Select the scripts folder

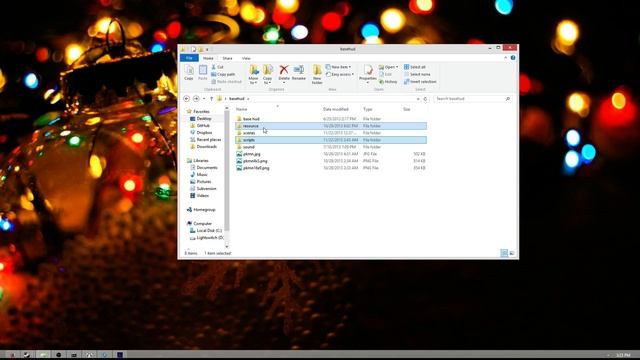click(331, 140)
